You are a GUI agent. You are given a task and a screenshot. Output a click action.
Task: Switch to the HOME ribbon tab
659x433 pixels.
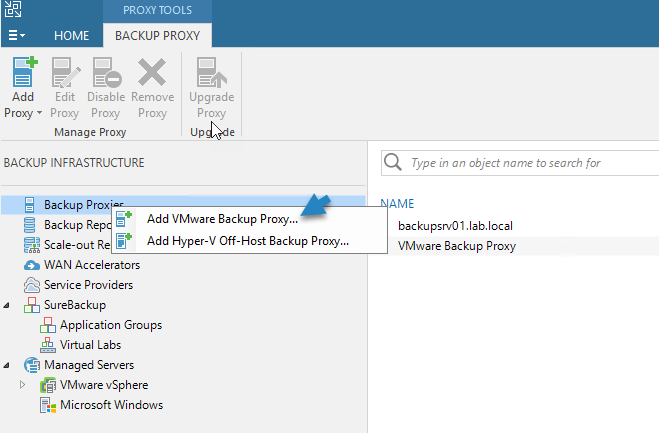pos(71,36)
